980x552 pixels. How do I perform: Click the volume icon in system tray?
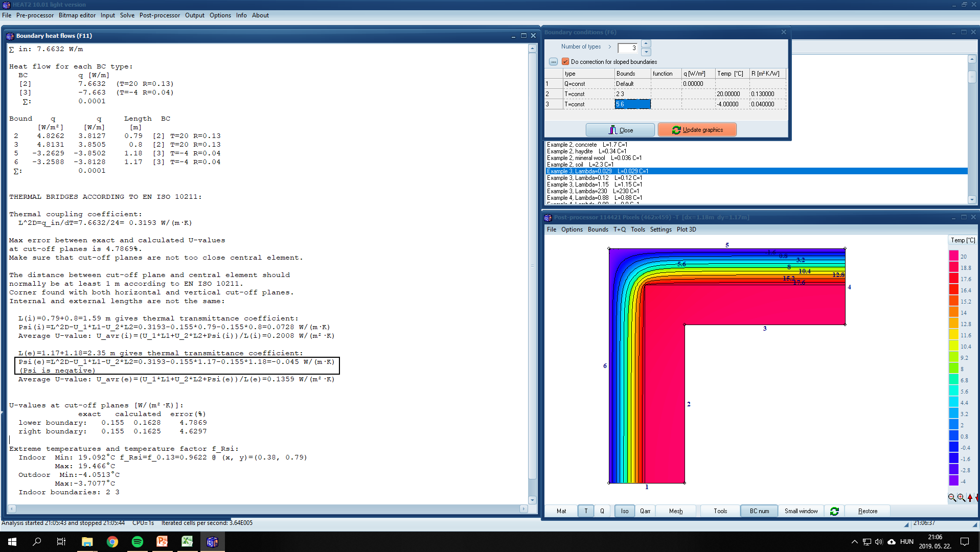(879, 542)
